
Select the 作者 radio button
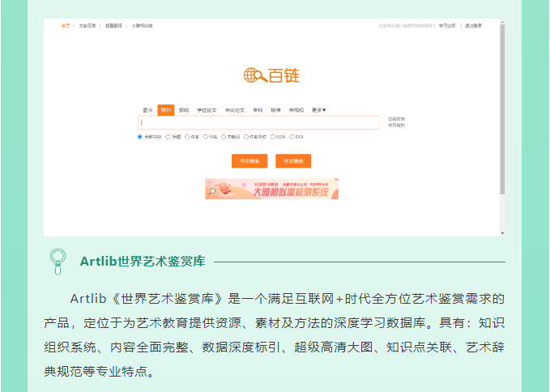[x=187, y=137]
